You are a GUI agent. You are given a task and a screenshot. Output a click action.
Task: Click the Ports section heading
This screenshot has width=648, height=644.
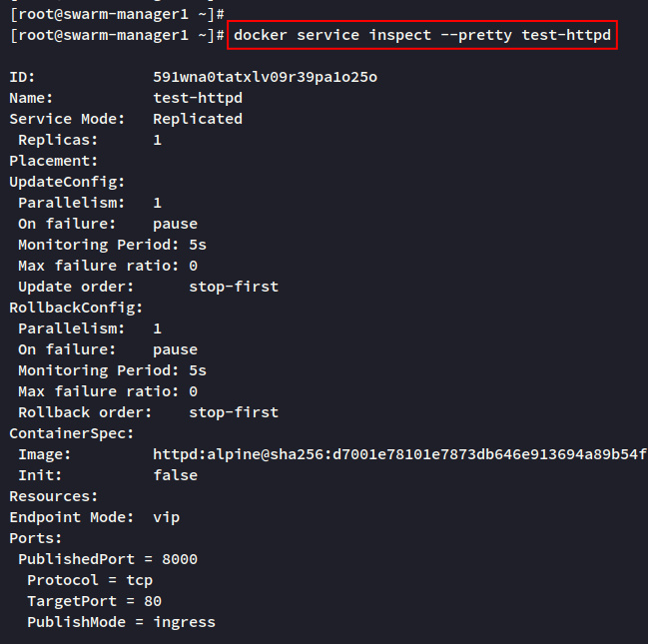tap(36, 538)
